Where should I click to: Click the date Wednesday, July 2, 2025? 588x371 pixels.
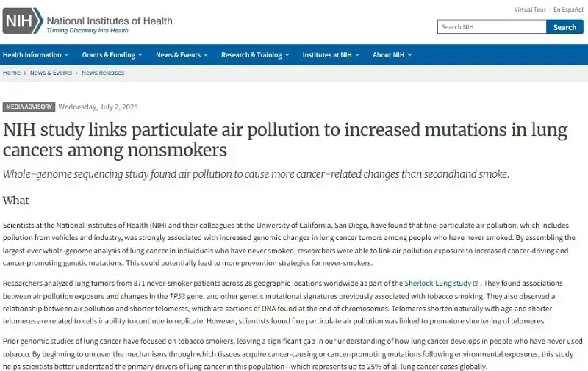(98, 107)
